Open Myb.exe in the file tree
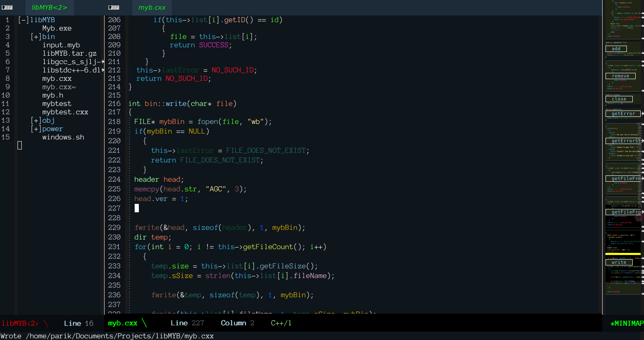The width and height of the screenshot is (644, 340). 57,28
